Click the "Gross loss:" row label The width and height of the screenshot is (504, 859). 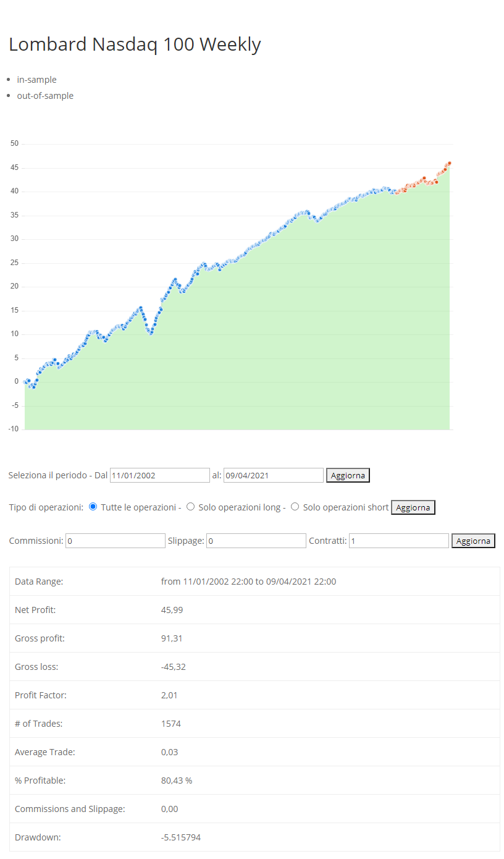(x=36, y=667)
